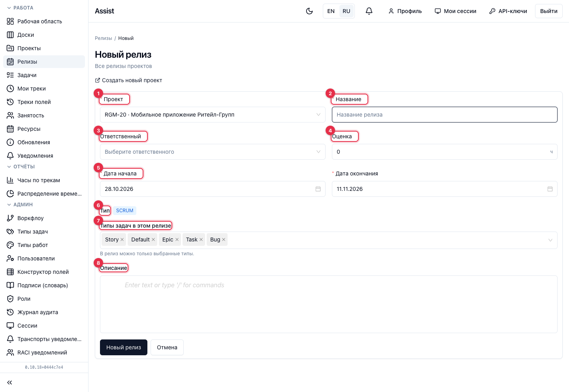569x392 pixels.
Task: Click the Мои треки clock icon
Action: tap(10, 89)
